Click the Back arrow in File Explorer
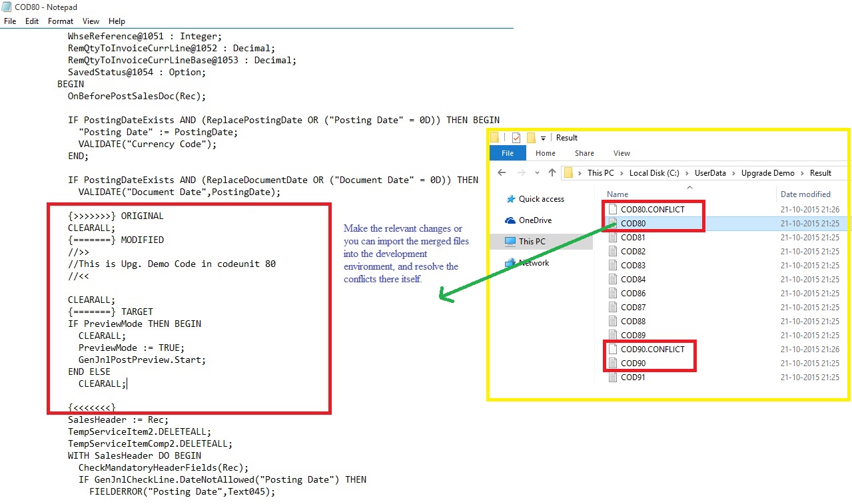 point(502,172)
